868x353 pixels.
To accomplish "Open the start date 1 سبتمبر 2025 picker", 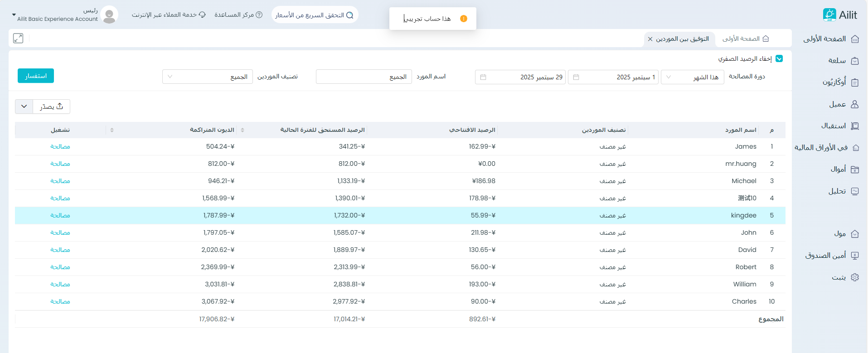I will point(613,77).
